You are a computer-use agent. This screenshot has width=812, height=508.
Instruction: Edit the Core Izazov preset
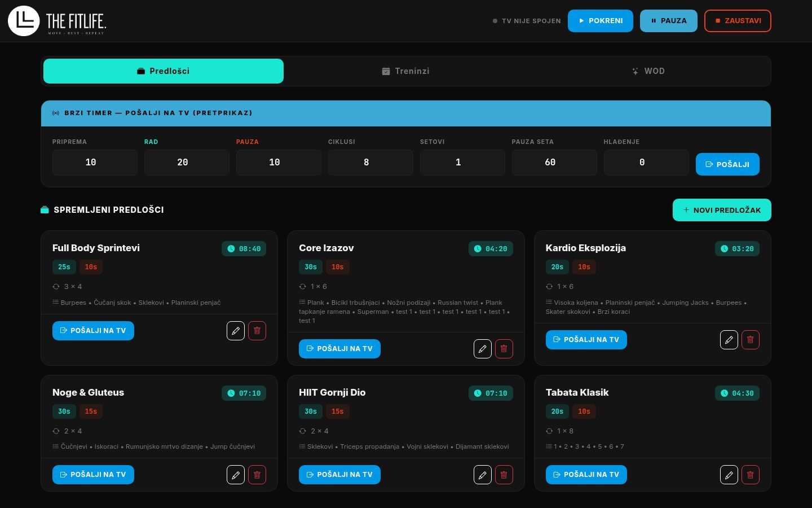pos(483,349)
